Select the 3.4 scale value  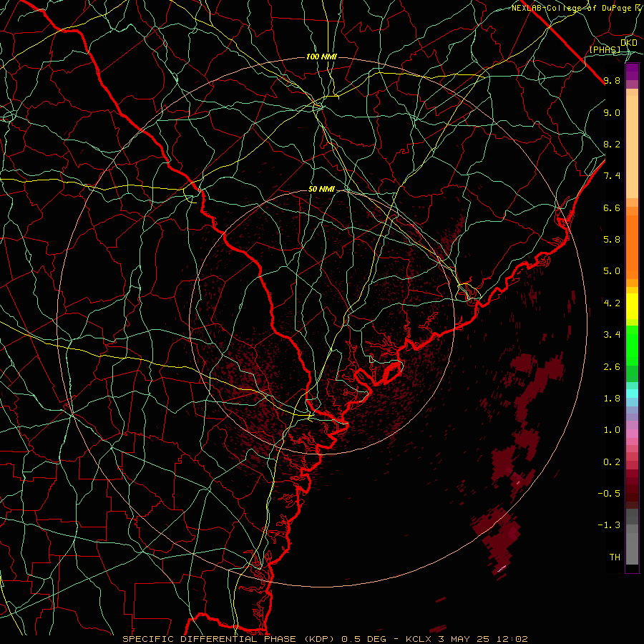[612, 335]
